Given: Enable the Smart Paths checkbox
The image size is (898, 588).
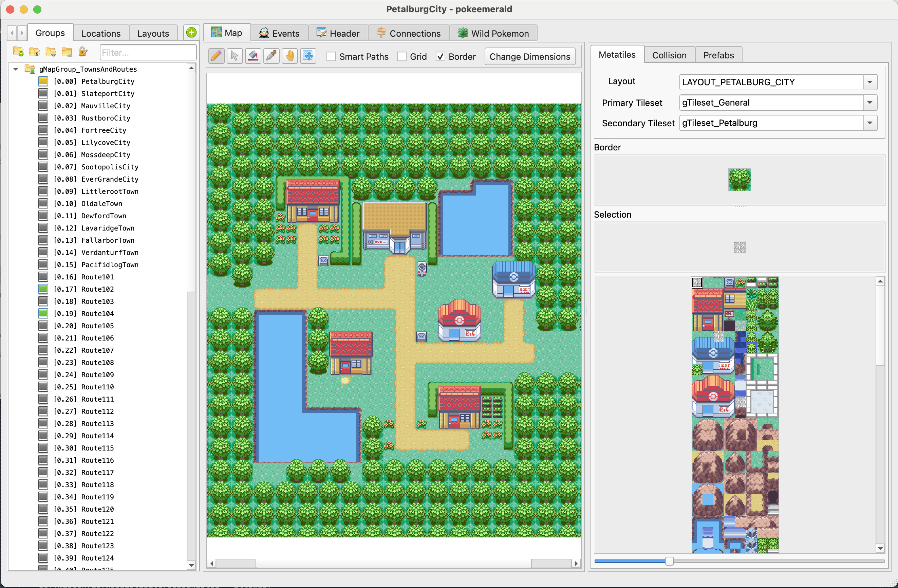Looking at the screenshot, I should pyautogui.click(x=331, y=56).
